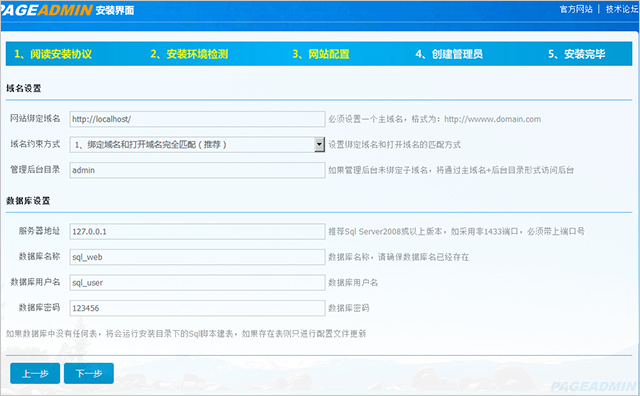Focus the 数据库名称 field containing sql_web
640x396 pixels.
point(197,257)
